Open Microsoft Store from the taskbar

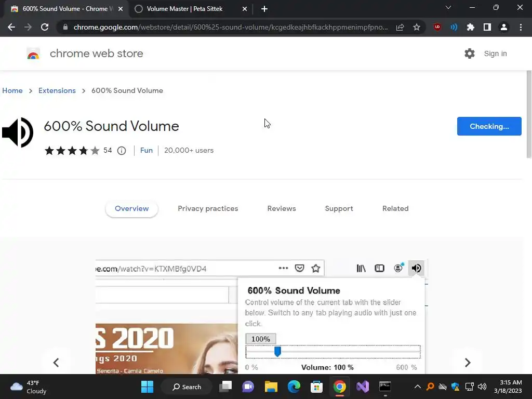click(x=316, y=387)
